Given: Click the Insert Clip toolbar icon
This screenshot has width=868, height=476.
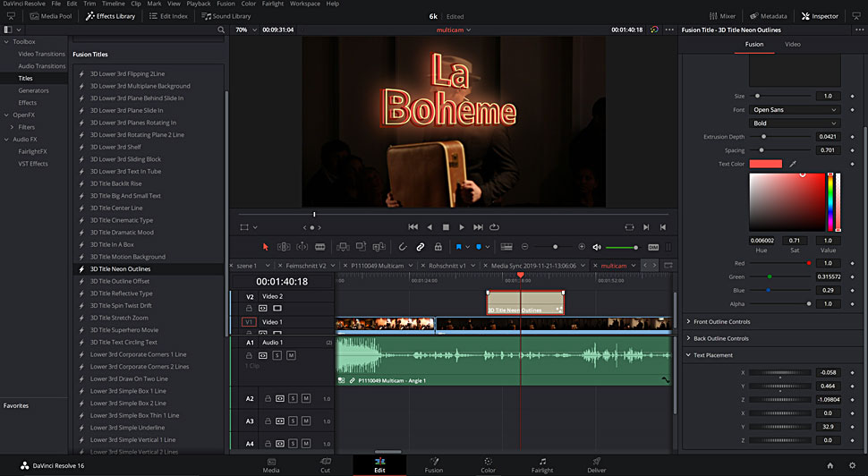Looking at the screenshot, I should (343, 247).
